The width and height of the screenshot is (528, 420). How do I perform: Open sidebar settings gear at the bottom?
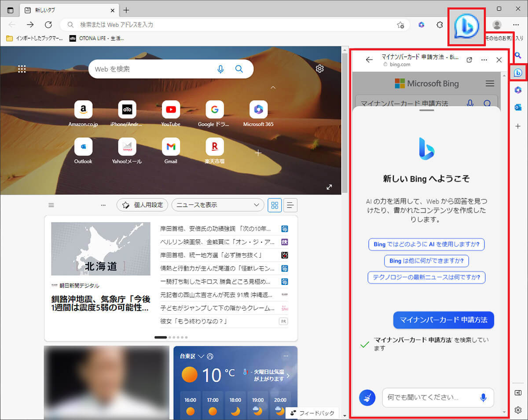(518, 410)
